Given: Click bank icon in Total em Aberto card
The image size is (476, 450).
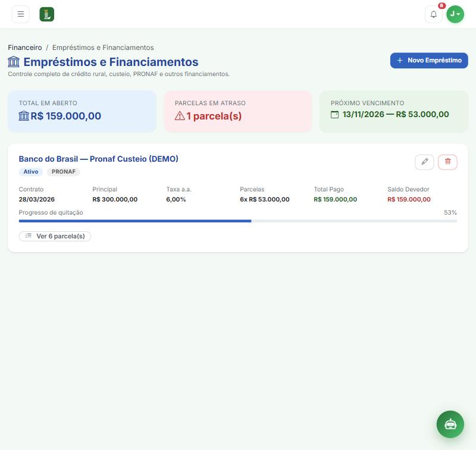Looking at the screenshot, I should 24,116.
